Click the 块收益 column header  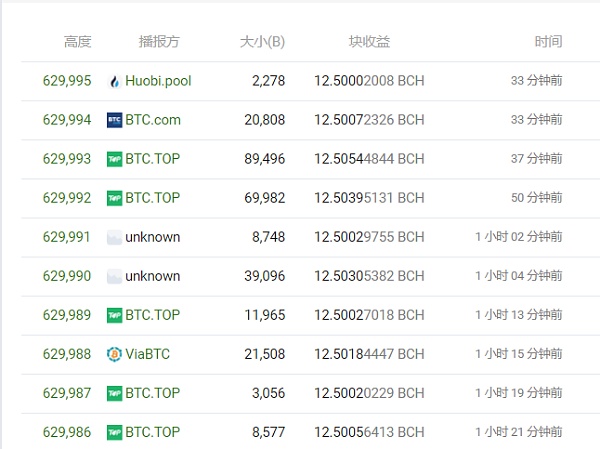tap(369, 42)
